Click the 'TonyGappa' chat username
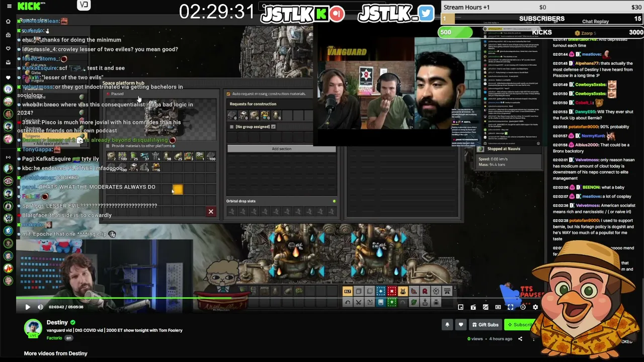Viewport: 644px width, 362px height. pyautogui.click(x=37, y=149)
